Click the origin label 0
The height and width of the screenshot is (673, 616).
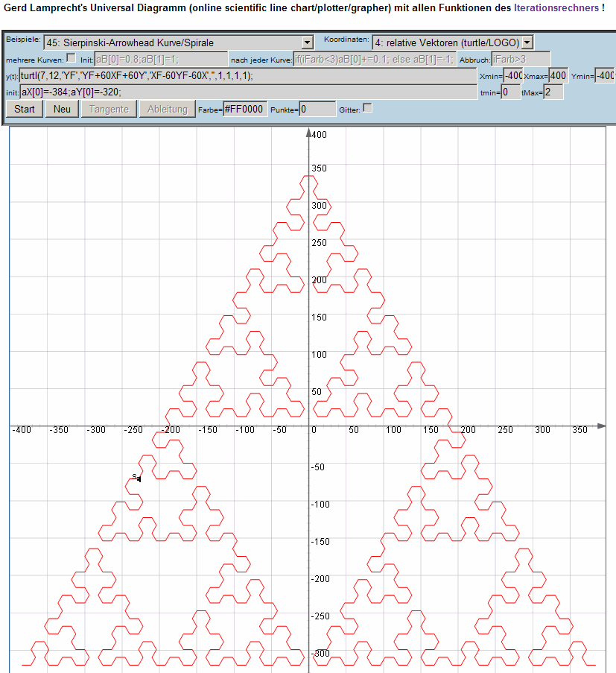(x=314, y=430)
